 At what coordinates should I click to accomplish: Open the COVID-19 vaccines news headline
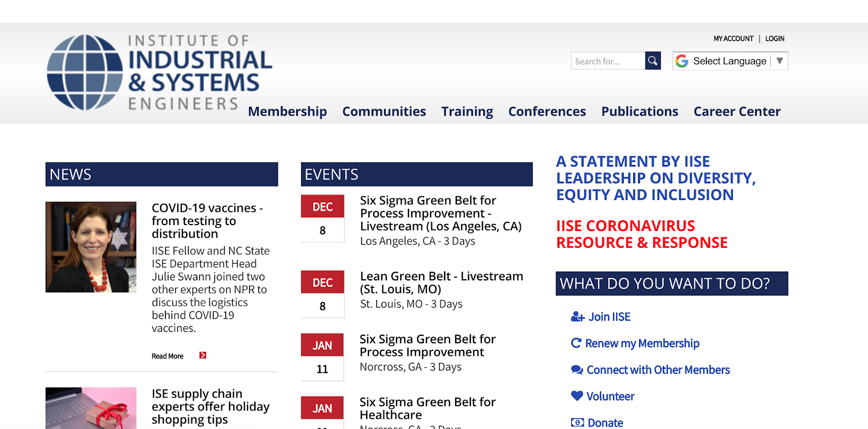click(207, 221)
